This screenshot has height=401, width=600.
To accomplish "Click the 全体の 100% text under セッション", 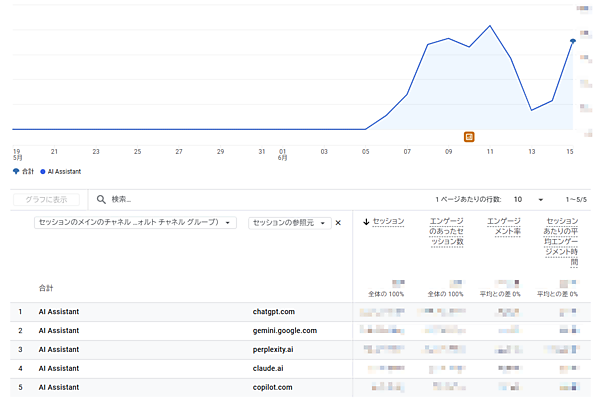I will [386, 294].
